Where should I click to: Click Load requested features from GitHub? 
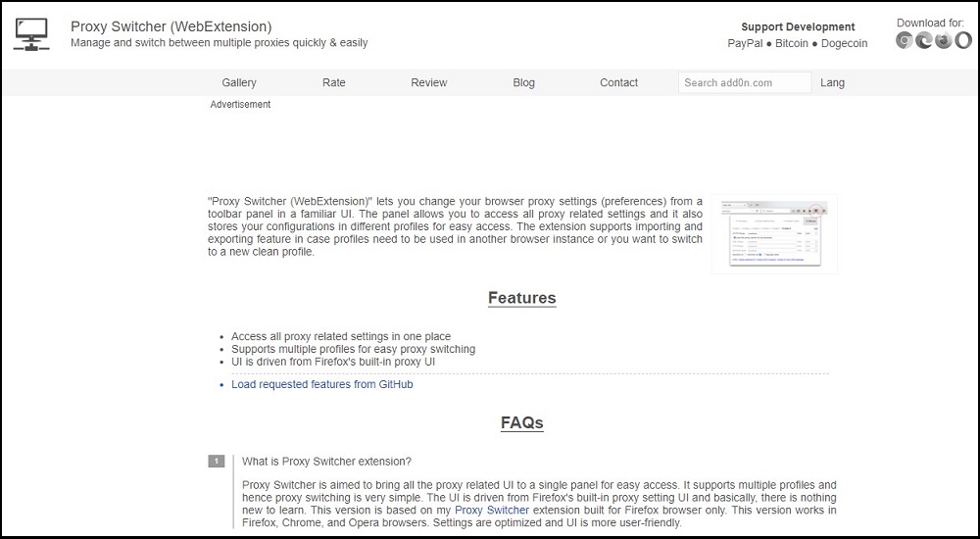tap(321, 384)
